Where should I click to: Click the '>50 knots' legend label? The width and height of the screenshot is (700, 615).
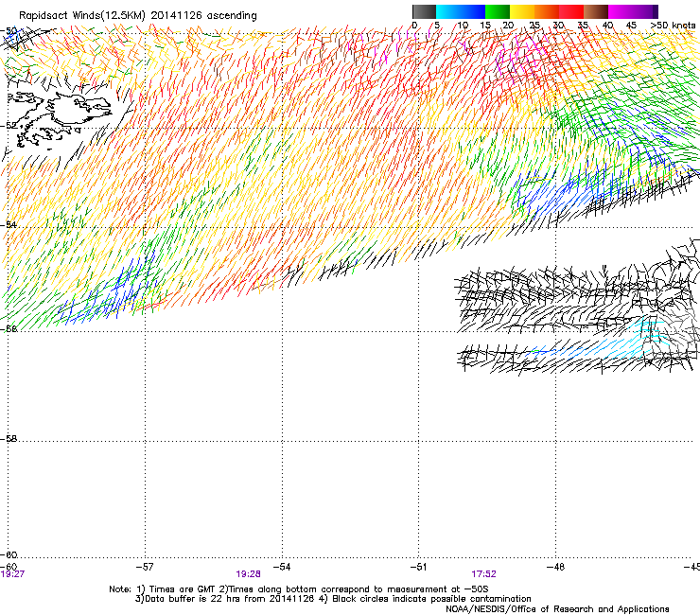click(x=673, y=26)
